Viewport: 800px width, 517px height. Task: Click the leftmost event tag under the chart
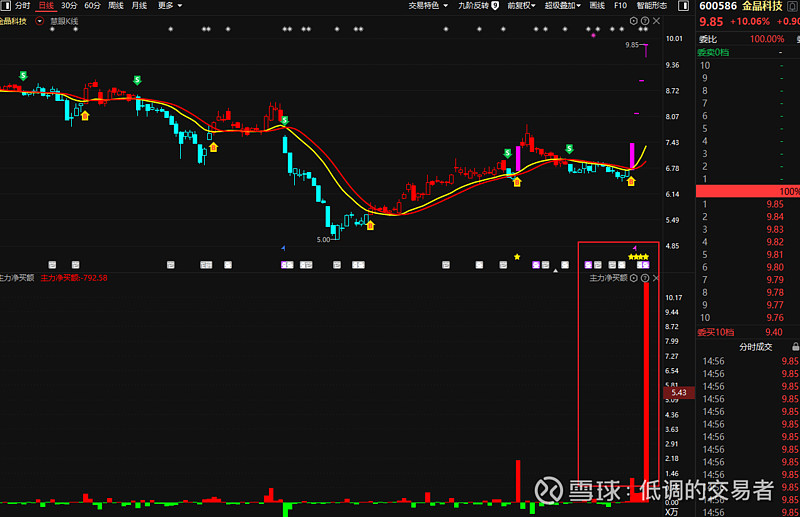tap(52, 264)
